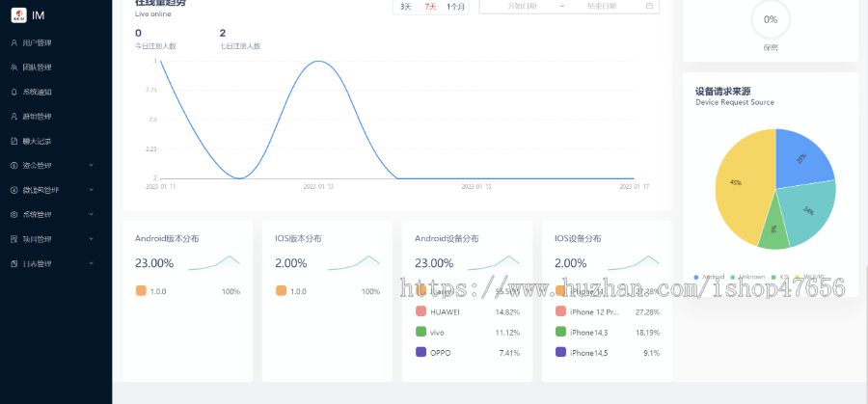868x404 pixels.
Task: Toggle Unknown series in pie legend
Action: point(747,277)
